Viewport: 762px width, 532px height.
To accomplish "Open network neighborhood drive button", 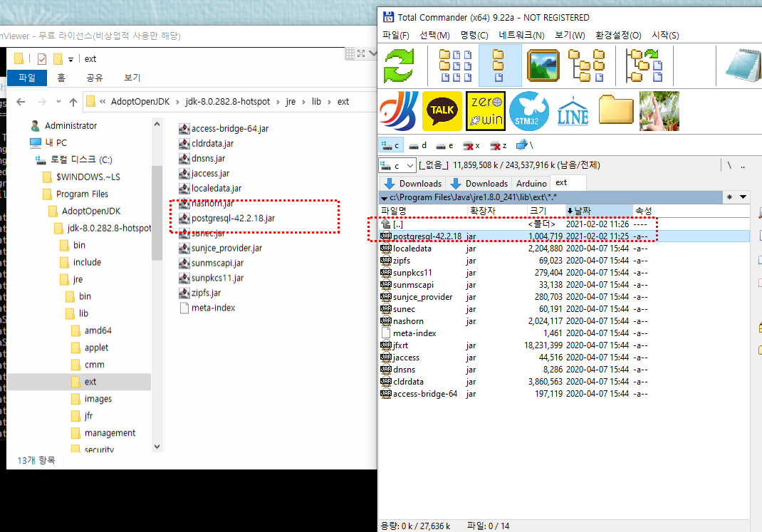I will [525, 145].
